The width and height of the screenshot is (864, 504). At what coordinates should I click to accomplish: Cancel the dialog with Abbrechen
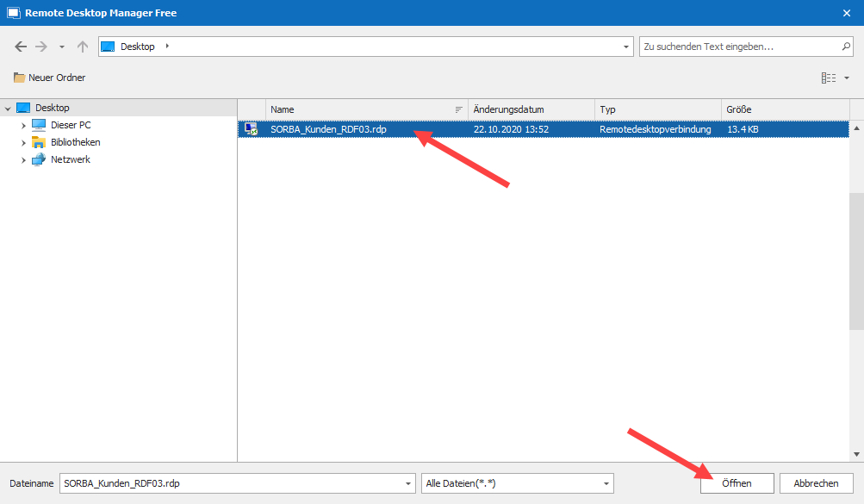(816, 483)
